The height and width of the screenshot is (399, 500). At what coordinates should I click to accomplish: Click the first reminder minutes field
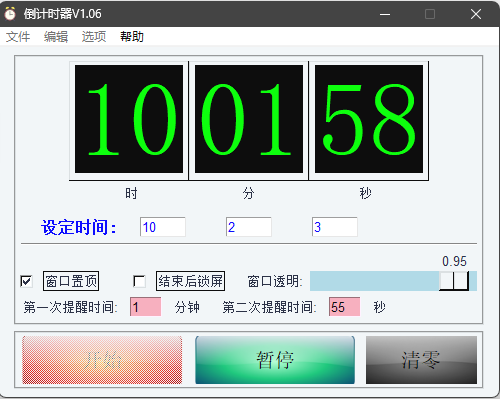coord(146,307)
